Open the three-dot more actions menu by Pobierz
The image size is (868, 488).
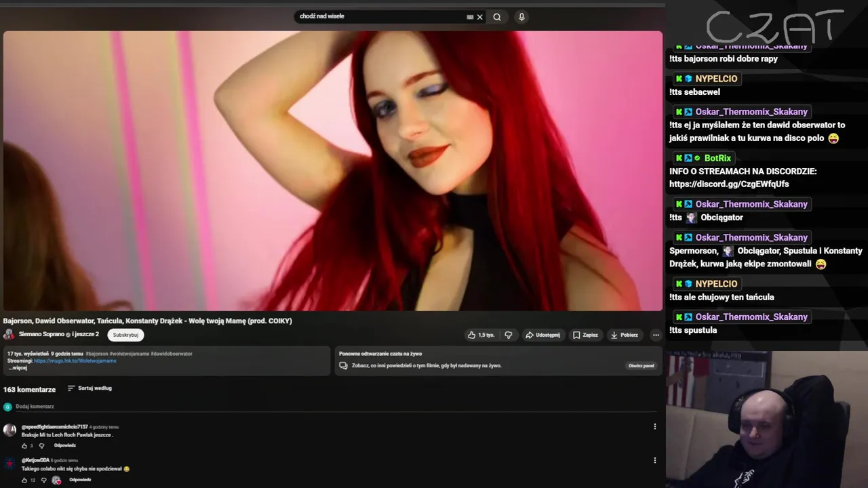click(x=656, y=335)
